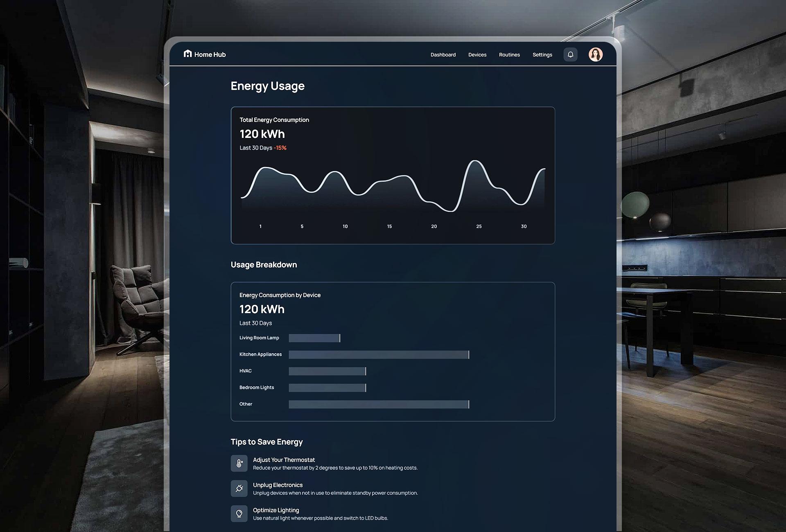Click the day 25 peak on the chart

(475, 161)
